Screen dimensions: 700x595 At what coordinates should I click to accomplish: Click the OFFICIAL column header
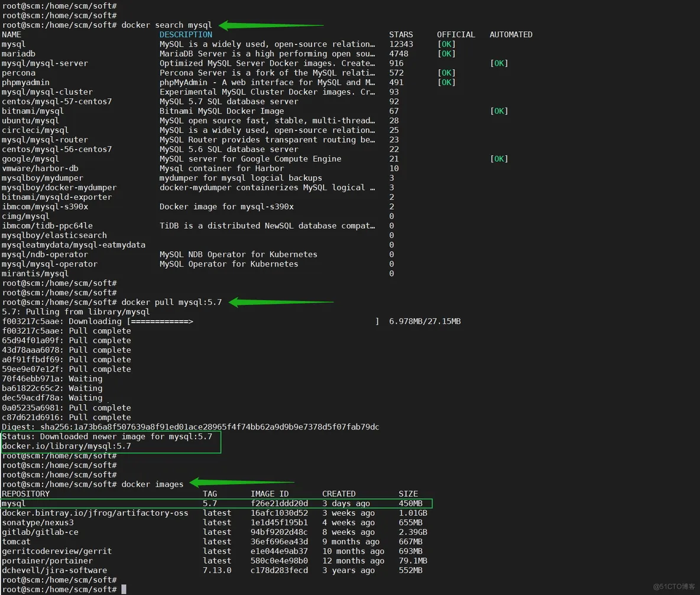(x=456, y=35)
